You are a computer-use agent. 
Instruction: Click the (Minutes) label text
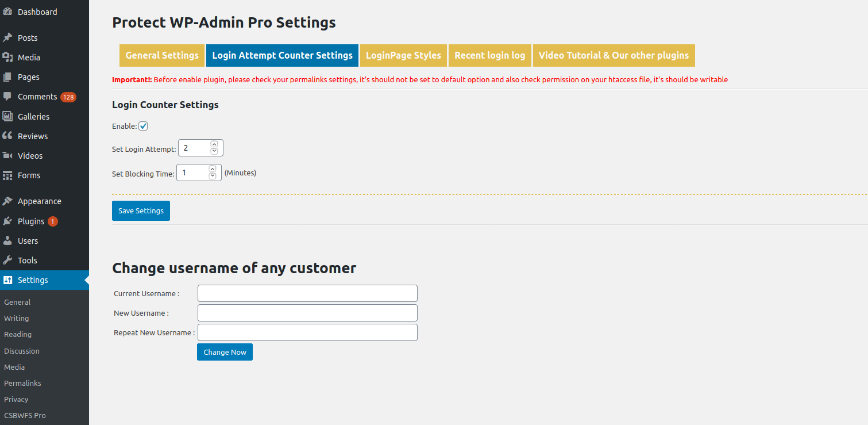point(240,173)
